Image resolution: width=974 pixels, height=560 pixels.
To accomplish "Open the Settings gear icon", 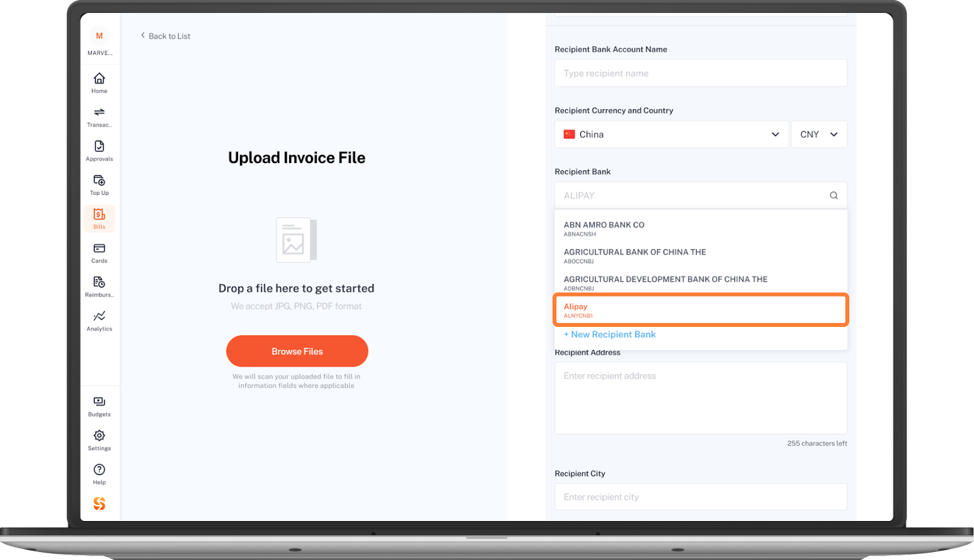I will (99, 435).
